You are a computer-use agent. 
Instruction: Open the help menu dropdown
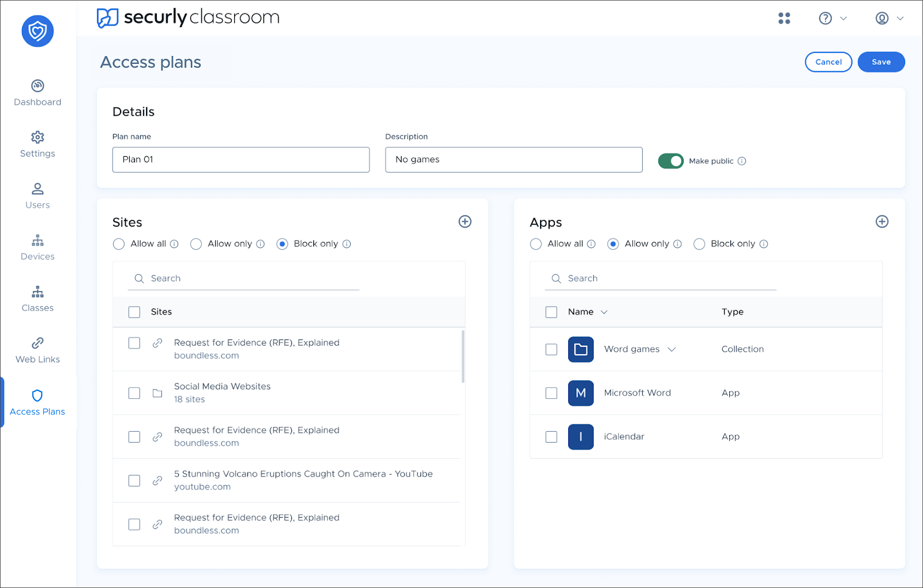click(832, 18)
